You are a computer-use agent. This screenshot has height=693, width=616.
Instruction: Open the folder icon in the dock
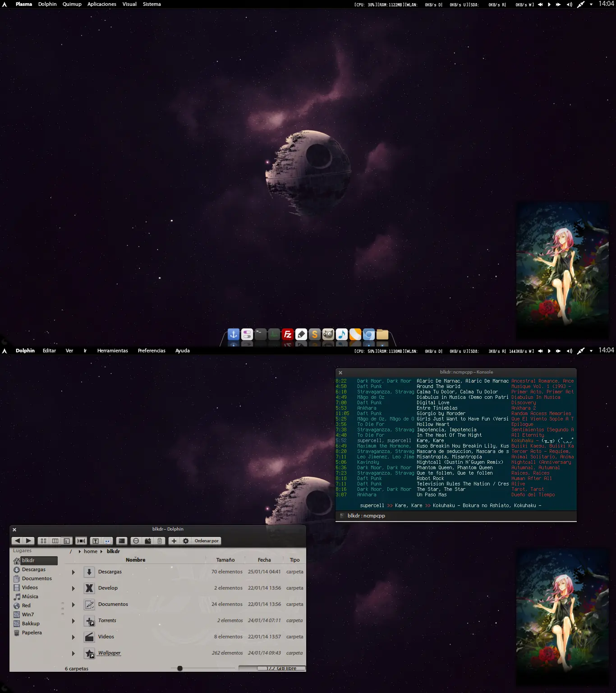(x=382, y=334)
